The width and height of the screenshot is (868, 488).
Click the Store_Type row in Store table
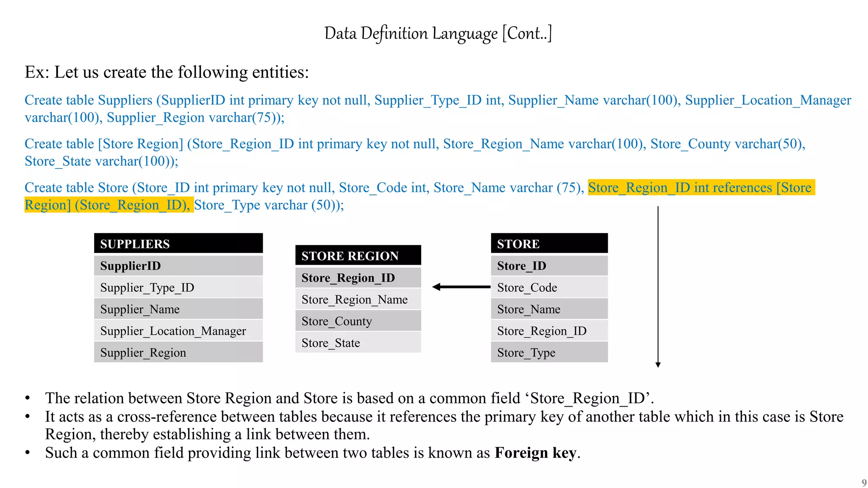(x=549, y=352)
